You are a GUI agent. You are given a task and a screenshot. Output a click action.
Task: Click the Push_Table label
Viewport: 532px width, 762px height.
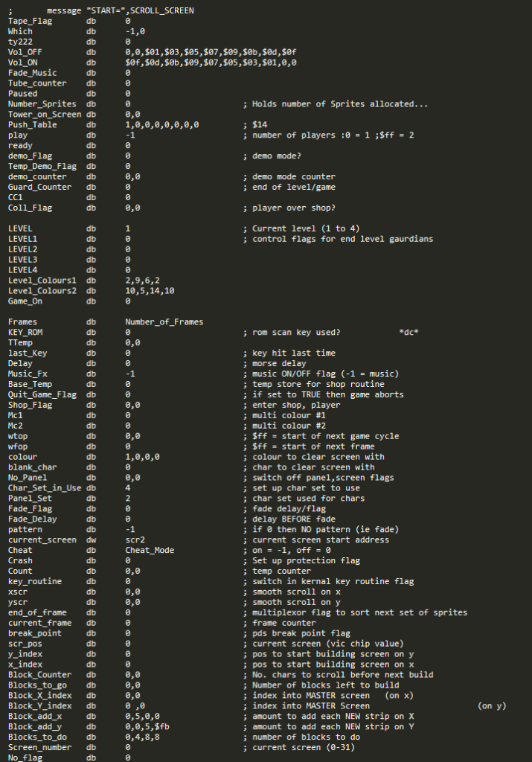tap(33, 125)
